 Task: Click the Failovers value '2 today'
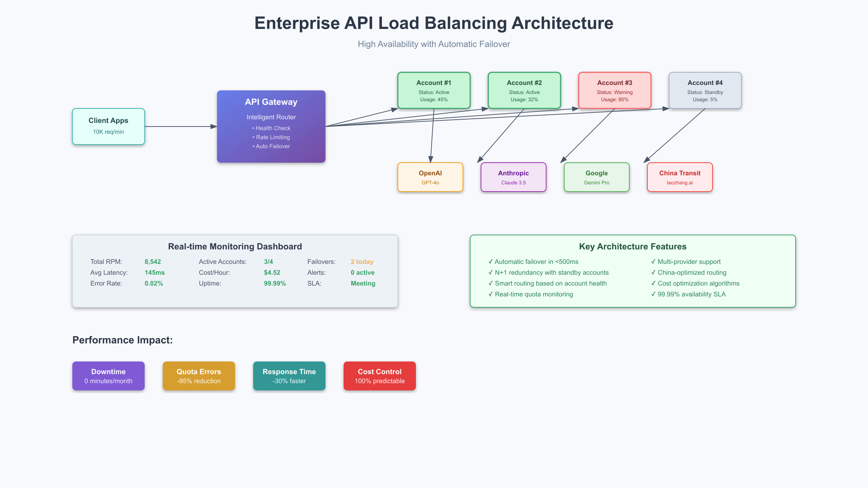tap(362, 262)
